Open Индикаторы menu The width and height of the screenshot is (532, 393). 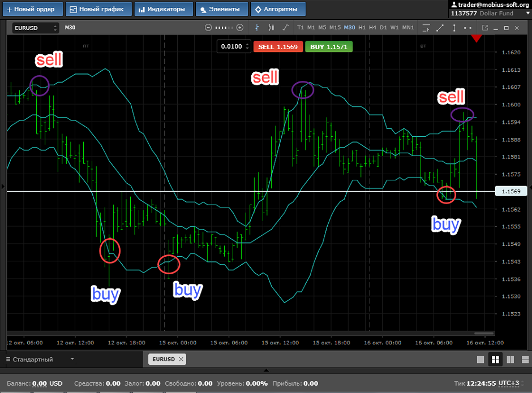[164, 9]
